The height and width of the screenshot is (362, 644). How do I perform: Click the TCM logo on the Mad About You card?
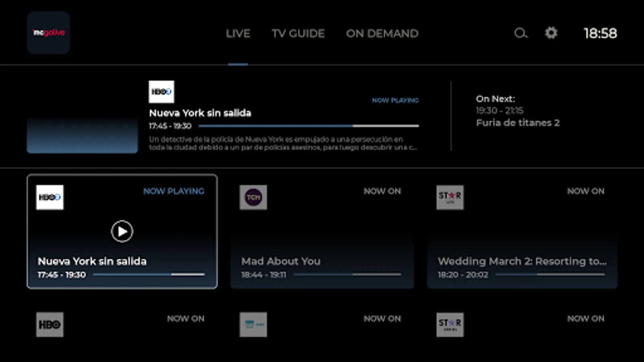(x=253, y=197)
